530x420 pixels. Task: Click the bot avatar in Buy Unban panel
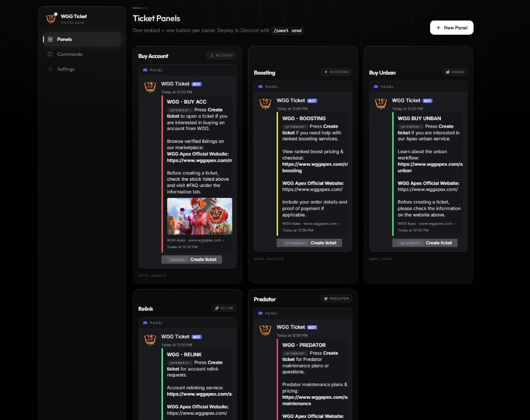(381, 104)
